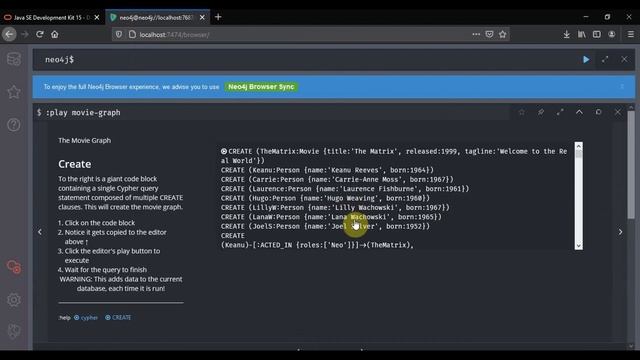This screenshot has width=640, height=360.
Task: Save page to Pocket icon
Action: (x=489, y=34)
